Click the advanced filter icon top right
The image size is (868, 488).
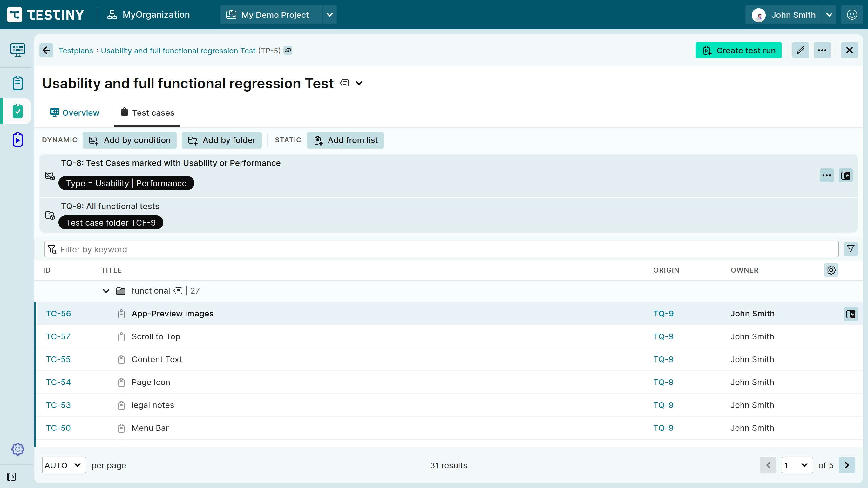[851, 249]
